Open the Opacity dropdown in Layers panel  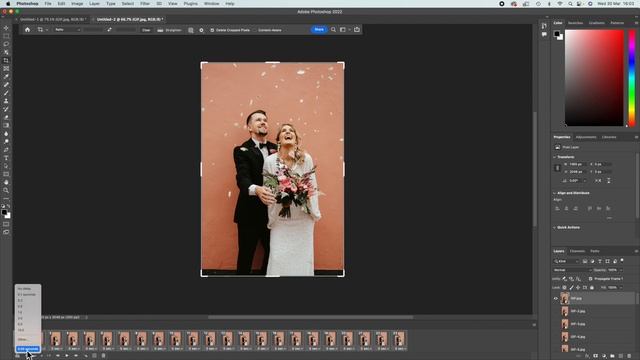click(x=621, y=270)
